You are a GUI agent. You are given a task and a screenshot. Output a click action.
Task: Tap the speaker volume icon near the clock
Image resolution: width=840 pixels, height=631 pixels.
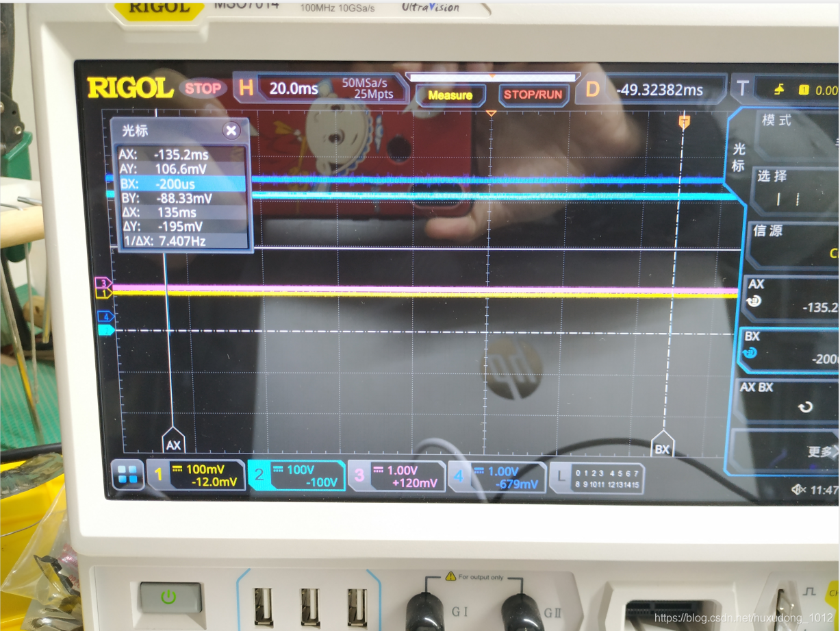(x=799, y=489)
